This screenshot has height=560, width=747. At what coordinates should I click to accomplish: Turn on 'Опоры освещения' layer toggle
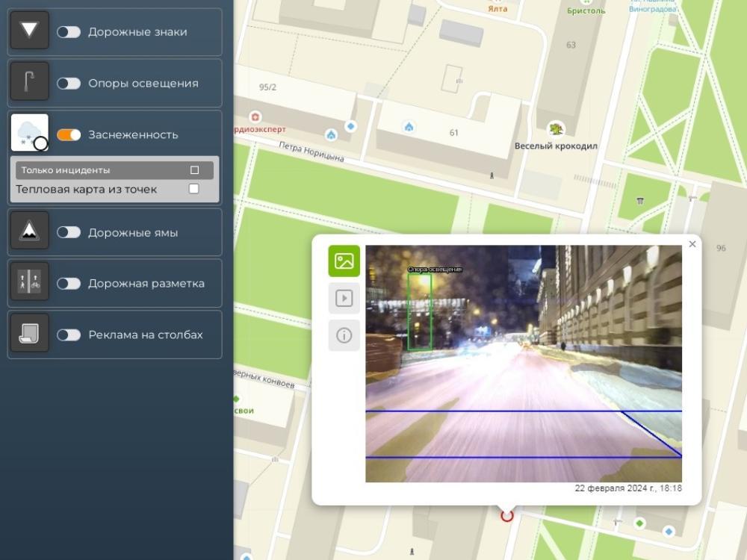click(69, 84)
